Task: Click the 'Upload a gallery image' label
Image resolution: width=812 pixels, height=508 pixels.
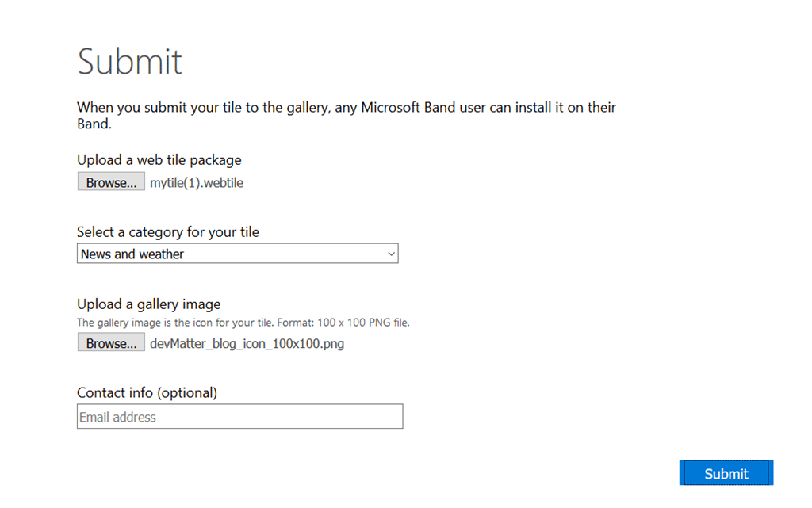Action: tap(149, 304)
